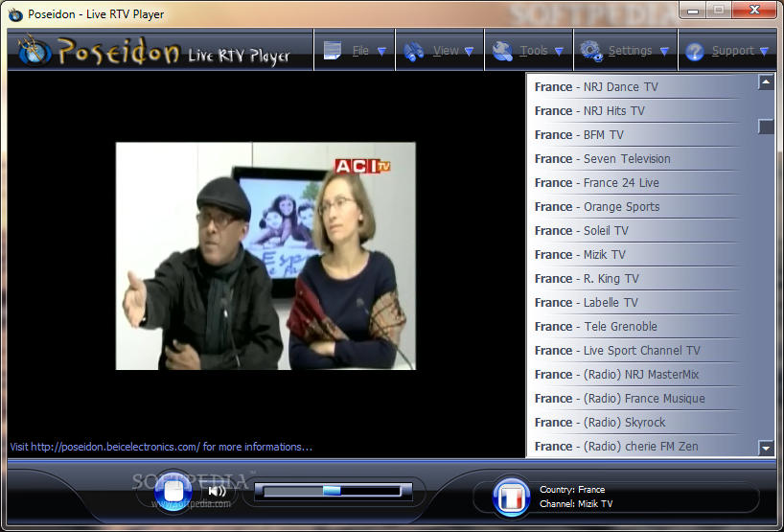Open the Support menu

tap(727, 51)
